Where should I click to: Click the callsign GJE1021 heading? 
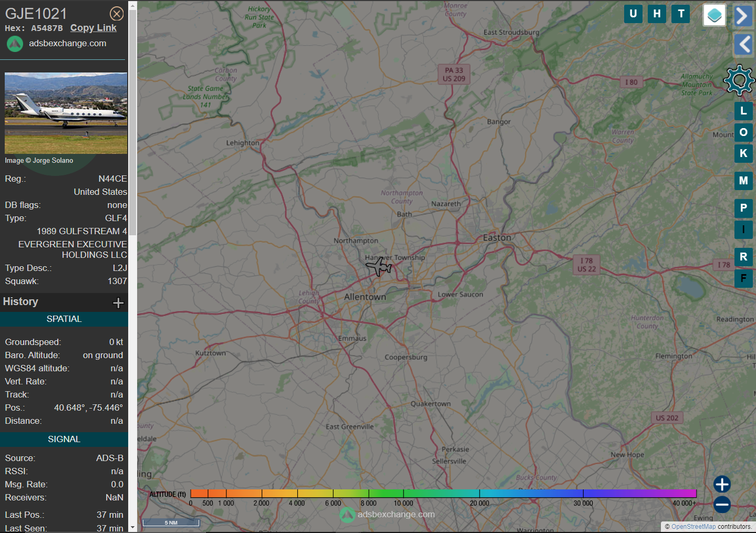[36, 14]
